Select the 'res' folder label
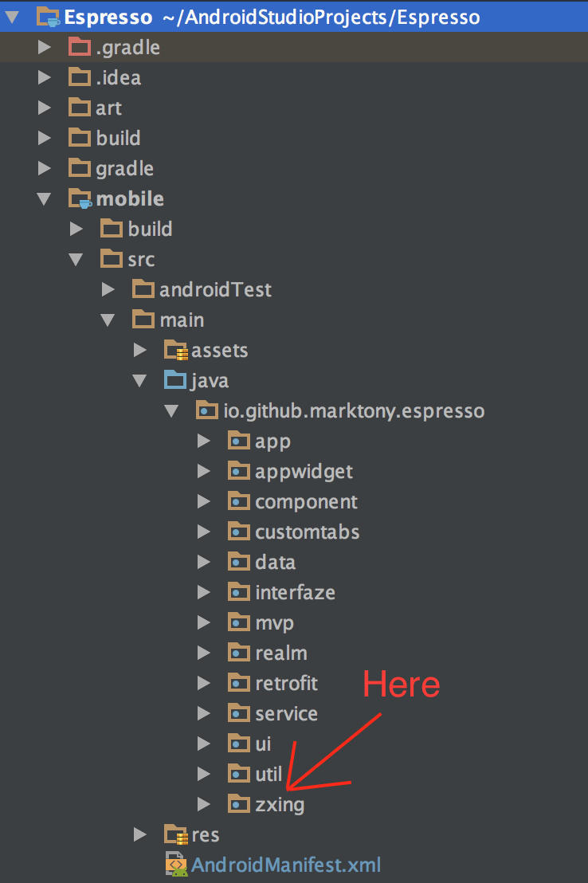 click(x=205, y=834)
